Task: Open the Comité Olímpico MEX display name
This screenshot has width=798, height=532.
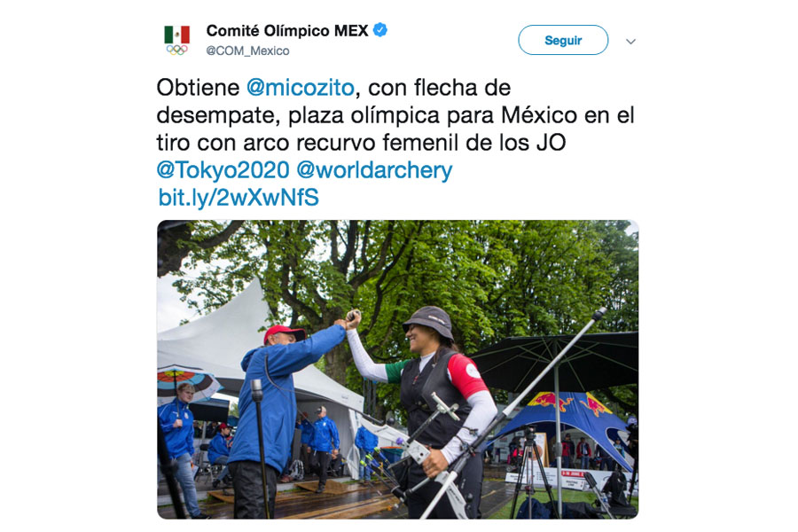Action: 287,30
